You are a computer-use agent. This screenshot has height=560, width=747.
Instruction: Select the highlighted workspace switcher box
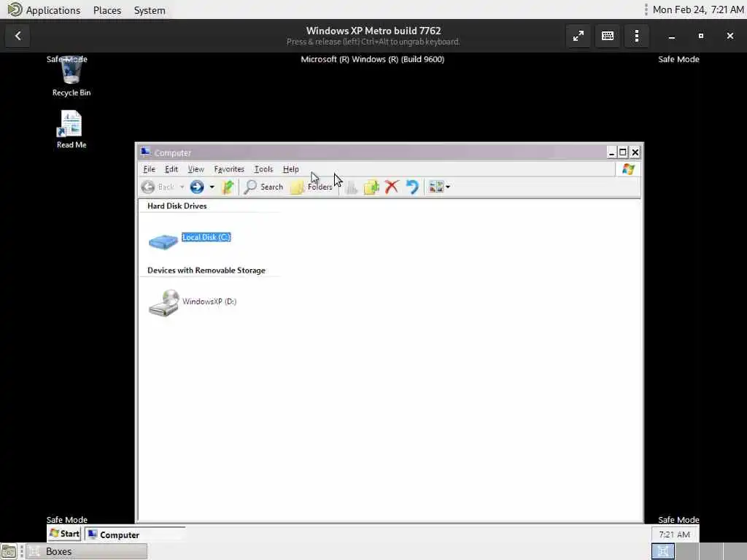(663, 551)
